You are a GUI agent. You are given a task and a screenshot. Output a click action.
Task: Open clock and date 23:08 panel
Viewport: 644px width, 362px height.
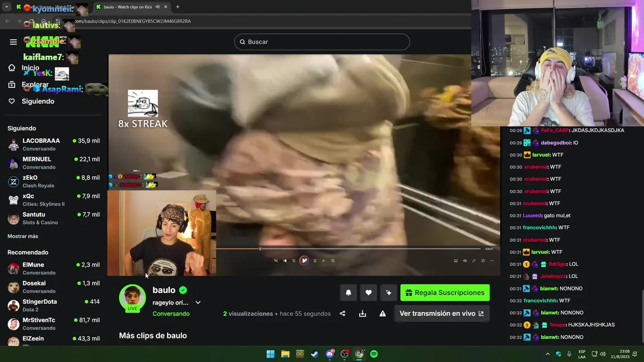620,354
